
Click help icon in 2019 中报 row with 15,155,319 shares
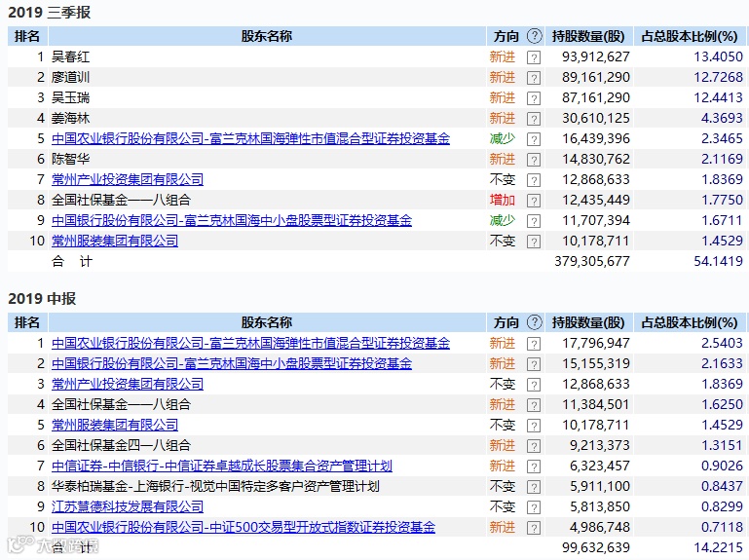[x=534, y=364]
